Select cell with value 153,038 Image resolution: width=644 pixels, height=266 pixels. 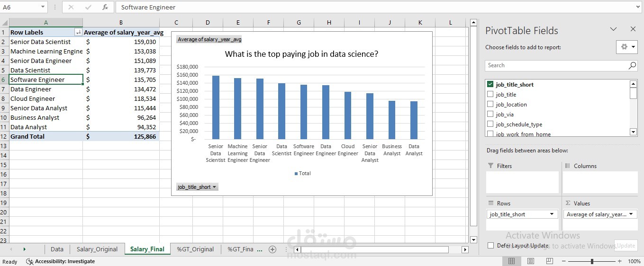pyautogui.click(x=121, y=51)
